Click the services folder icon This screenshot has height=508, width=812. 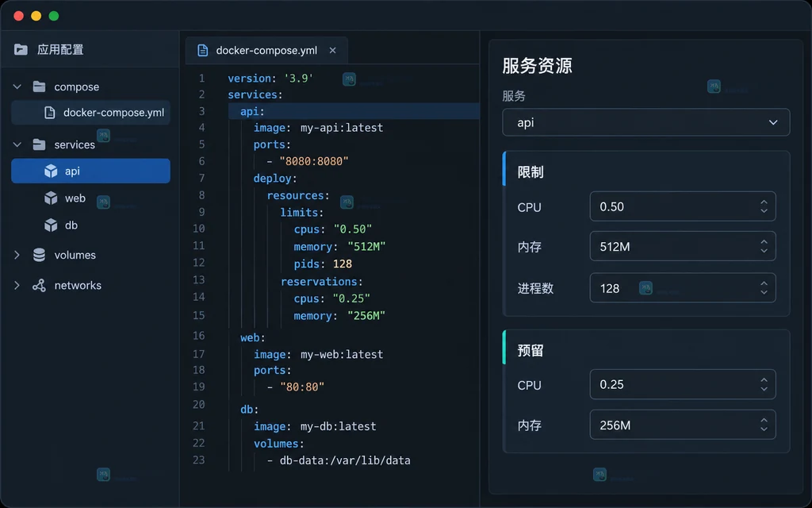point(40,144)
